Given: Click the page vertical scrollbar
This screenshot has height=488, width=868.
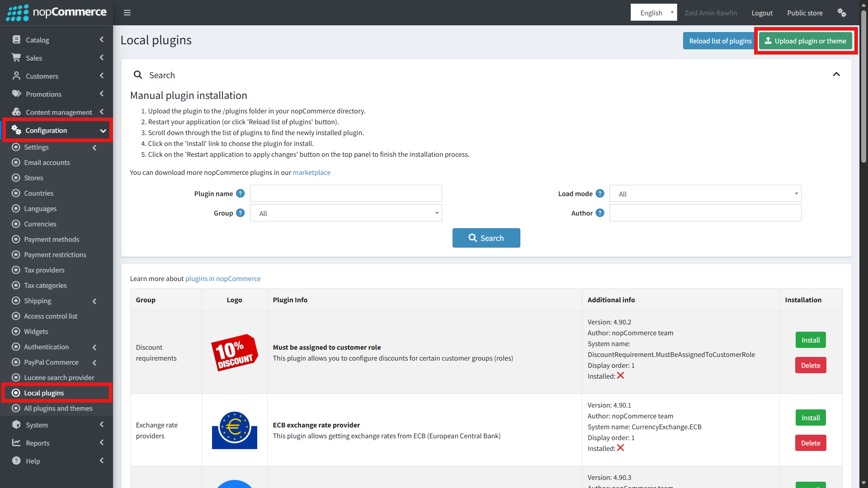Looking at the screenshot, I should [x=863, y=86].
